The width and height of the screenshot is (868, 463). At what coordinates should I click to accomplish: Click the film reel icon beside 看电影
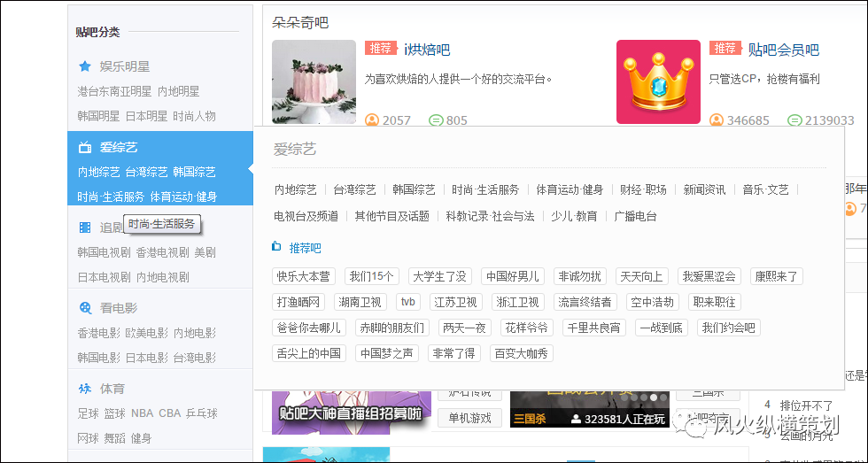click(85, 308)
